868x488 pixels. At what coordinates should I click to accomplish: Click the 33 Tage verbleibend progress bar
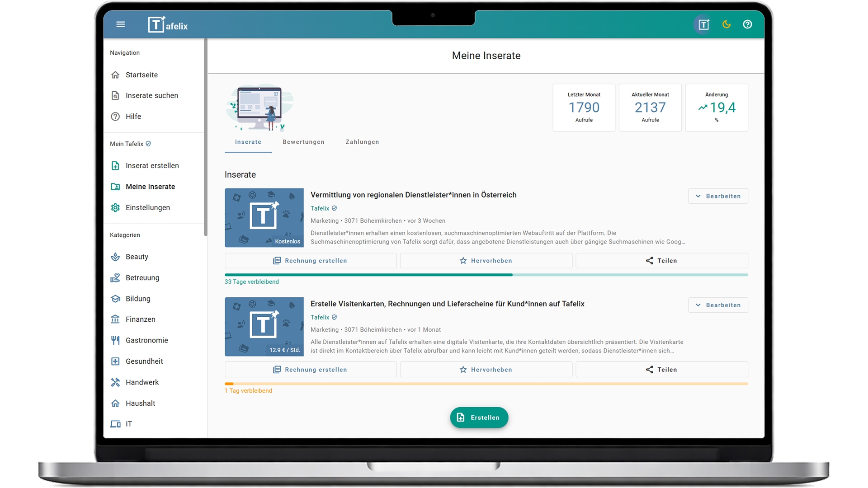(x=486, y=275)
